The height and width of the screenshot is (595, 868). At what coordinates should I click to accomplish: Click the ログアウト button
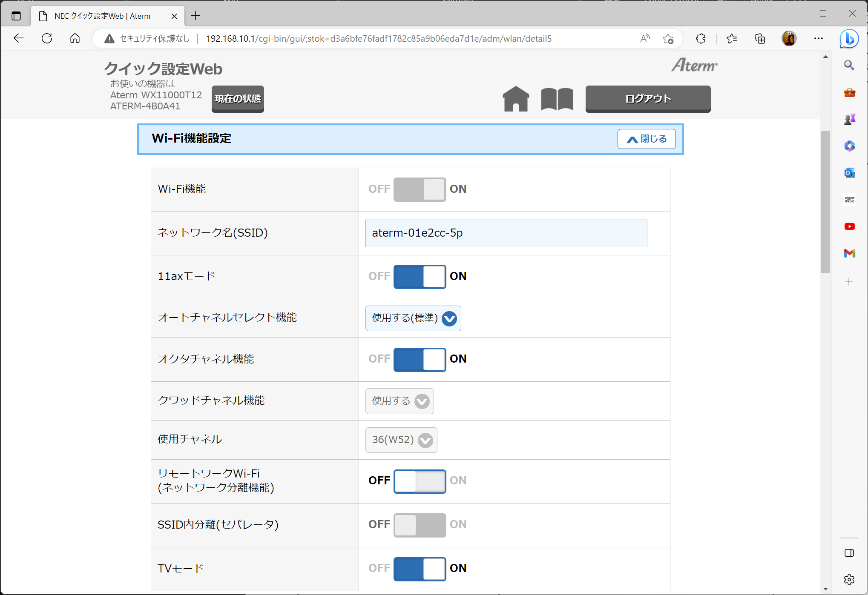click(648, 99)
